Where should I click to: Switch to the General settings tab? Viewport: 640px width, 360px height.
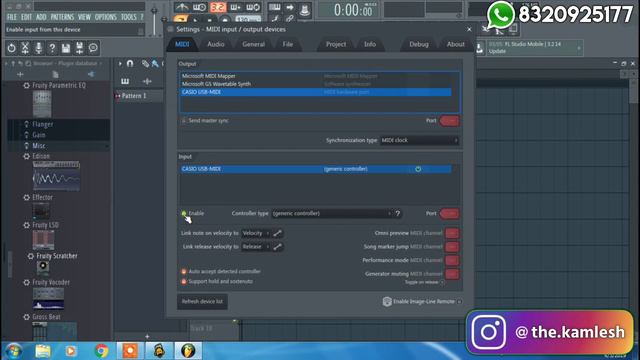point(253,44)
